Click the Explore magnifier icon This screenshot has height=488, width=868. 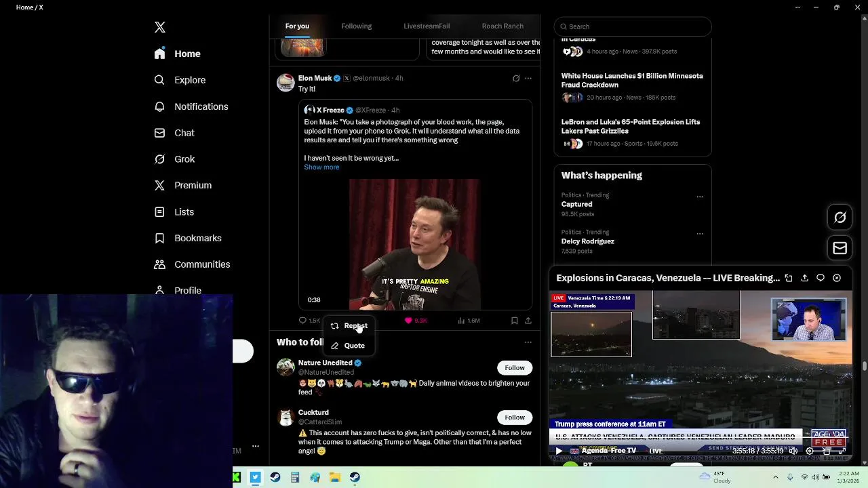click(x=159, y=80)
